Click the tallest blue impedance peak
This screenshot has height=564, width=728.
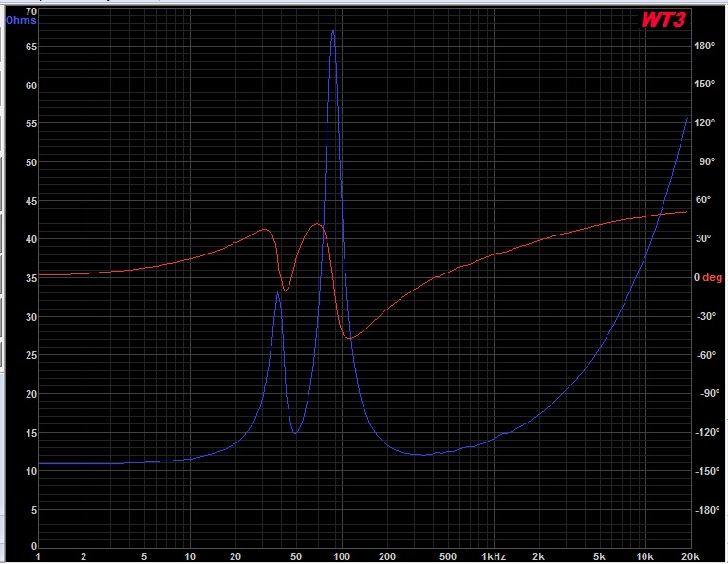pyautogui.click(x=333, y=31)
